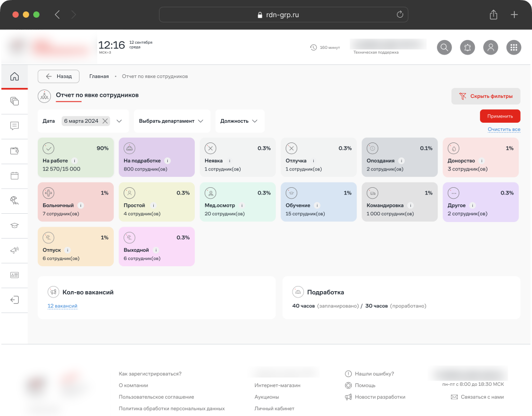Click logout icon in sidebar
This screenshot has width=532, height=416.
15,300
